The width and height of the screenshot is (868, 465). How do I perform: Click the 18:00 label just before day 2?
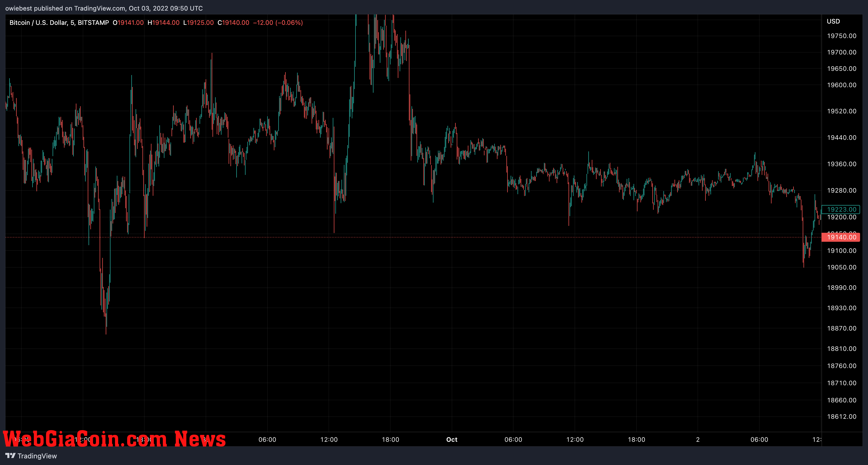click(636, 439)
